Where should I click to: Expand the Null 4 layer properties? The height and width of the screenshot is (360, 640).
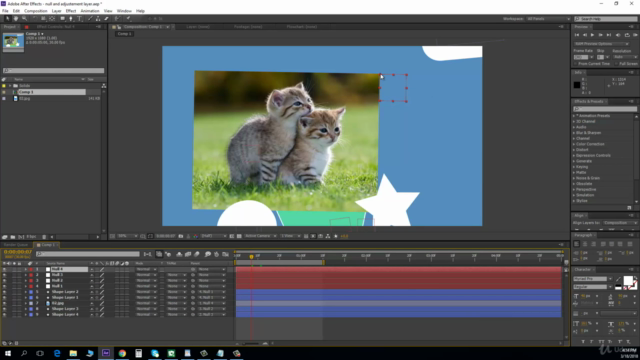[26, 269]
